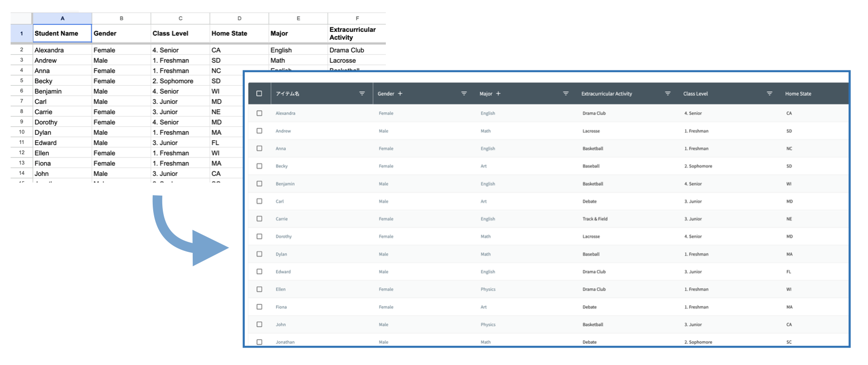868x365 pixels.
Task: Check the box for Edward row
Action: (x=259, y=272)
